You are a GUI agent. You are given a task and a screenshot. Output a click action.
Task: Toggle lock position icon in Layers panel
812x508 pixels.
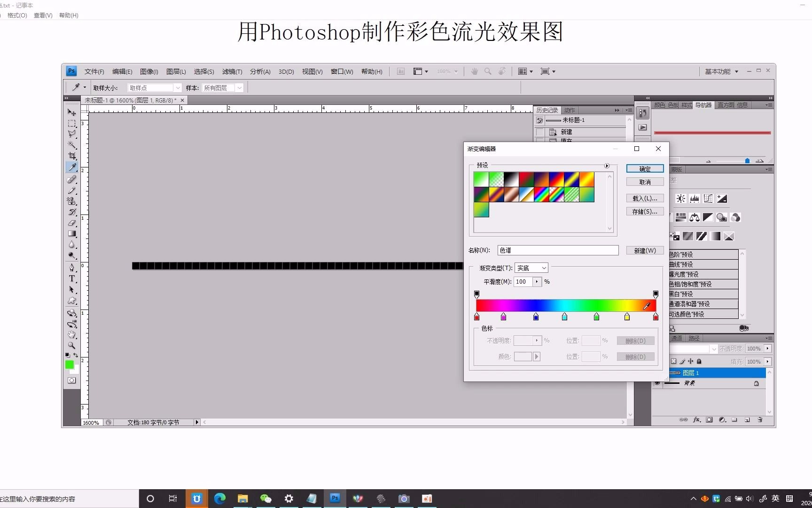tap(691, 361)
